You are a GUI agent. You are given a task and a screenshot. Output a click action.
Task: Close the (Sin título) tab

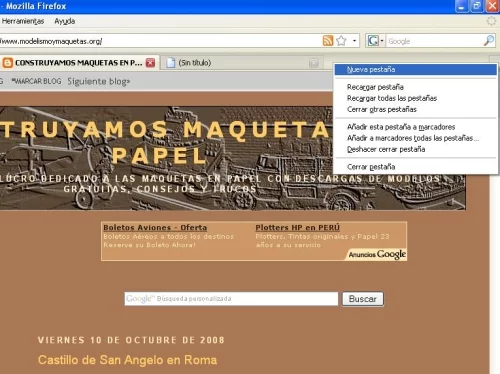coord(313,63)
